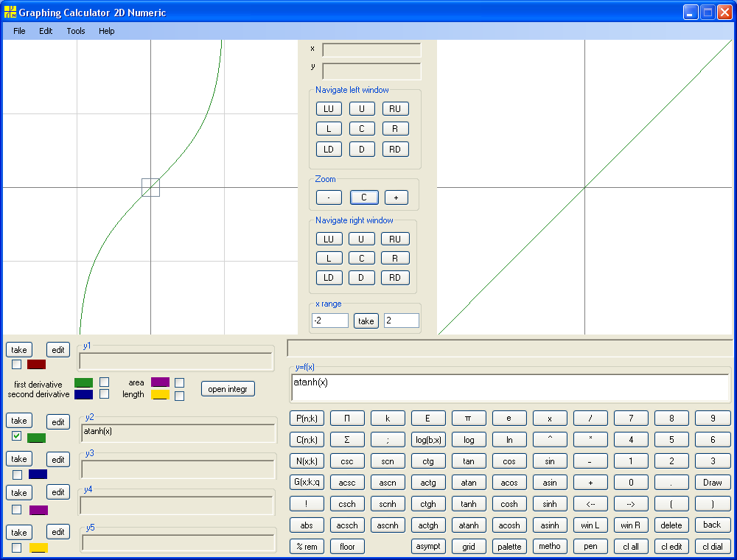
Task: Insert the digit 7 key
Action: [x=631, y=418]
